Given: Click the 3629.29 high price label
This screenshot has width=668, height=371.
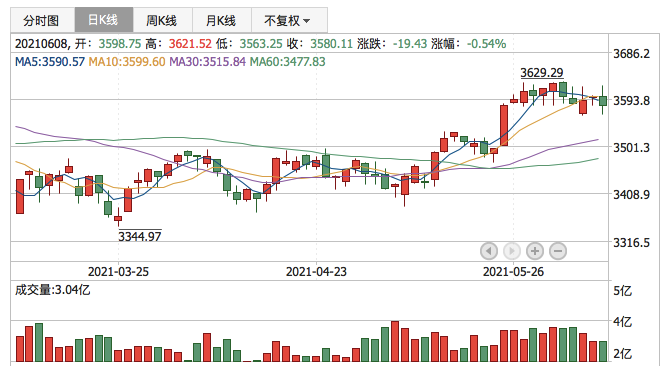Looking at the screenshot, I should 541,72.
